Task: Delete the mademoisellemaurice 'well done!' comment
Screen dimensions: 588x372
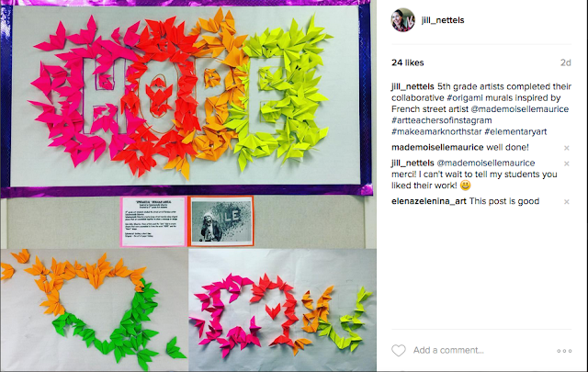Action: [x=567, y=148]
